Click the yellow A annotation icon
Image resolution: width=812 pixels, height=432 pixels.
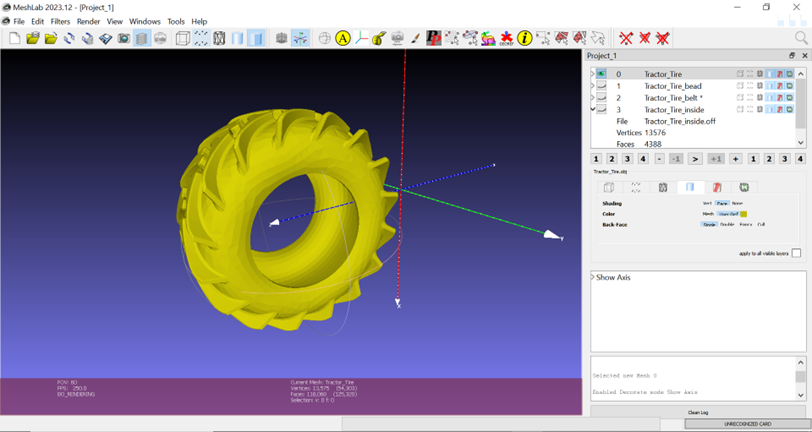pyautogui.click(x=343, y=38)
